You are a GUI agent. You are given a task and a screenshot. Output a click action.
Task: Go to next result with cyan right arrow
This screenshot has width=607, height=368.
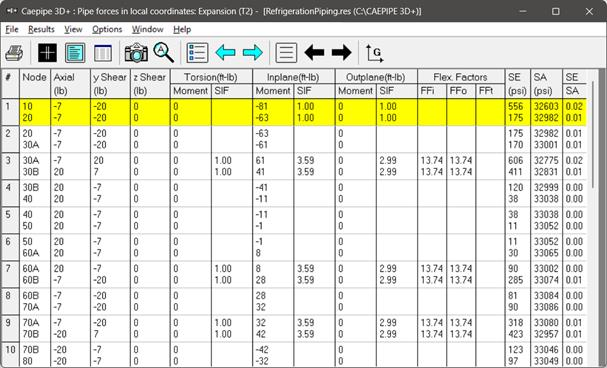click(x=253, y=53)
